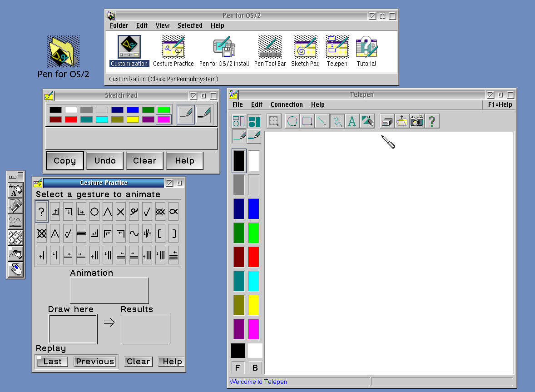Pick the magenta swatch in Sketch Pad
535x392 pixels.
[x=163, y=119]
